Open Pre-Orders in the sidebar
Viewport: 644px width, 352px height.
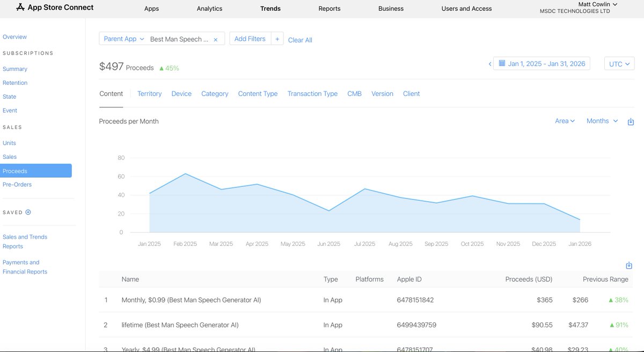point(17,185)
